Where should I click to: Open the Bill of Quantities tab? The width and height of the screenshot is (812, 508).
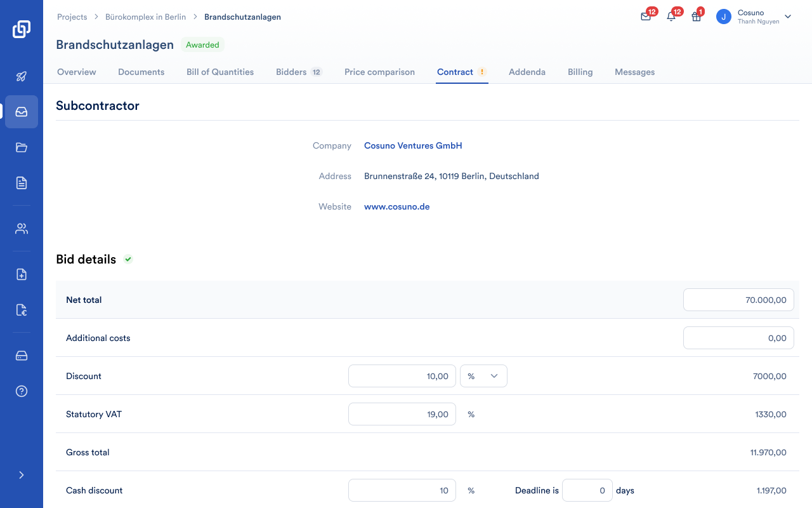click(220, 72)
